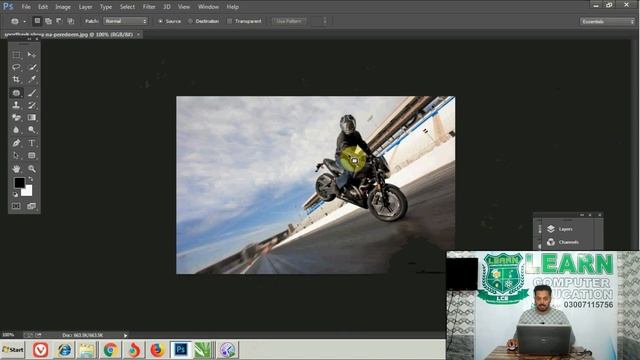Toggle Quick Mask mode
The width and height of the screenshot is (640, 360).
pos(16,206)
